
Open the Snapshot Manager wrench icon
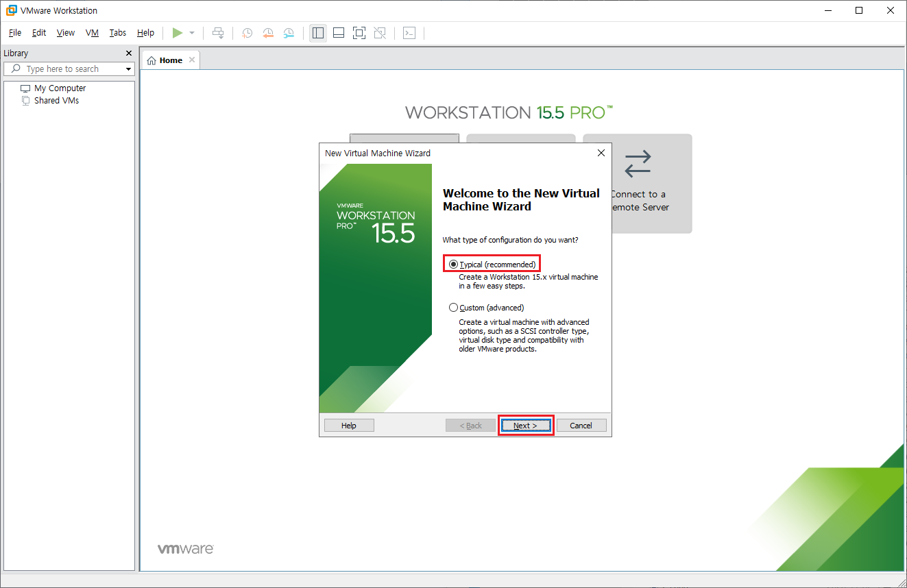point(289,33)
